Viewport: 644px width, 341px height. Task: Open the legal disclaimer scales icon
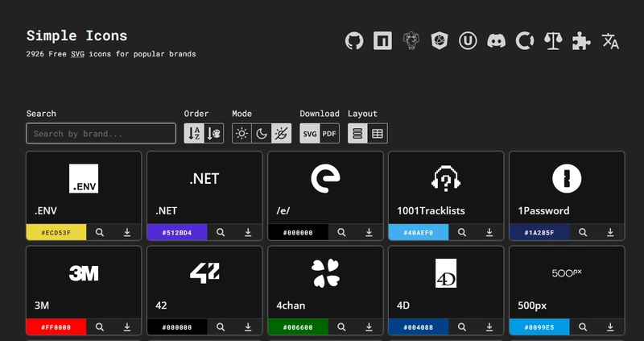553,41
